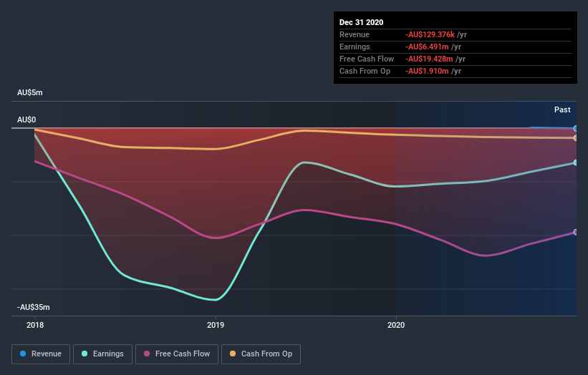
Task: Toggle the Earnings series in the legend
Action: pyautogui.click(x=102, y=354)
